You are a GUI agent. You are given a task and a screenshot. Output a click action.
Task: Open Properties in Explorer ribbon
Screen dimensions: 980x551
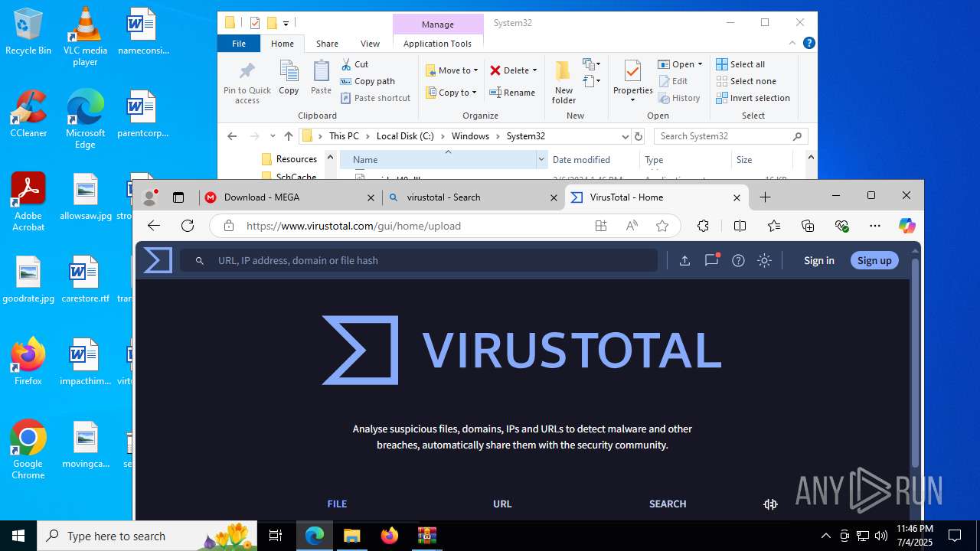coord(632,81)
